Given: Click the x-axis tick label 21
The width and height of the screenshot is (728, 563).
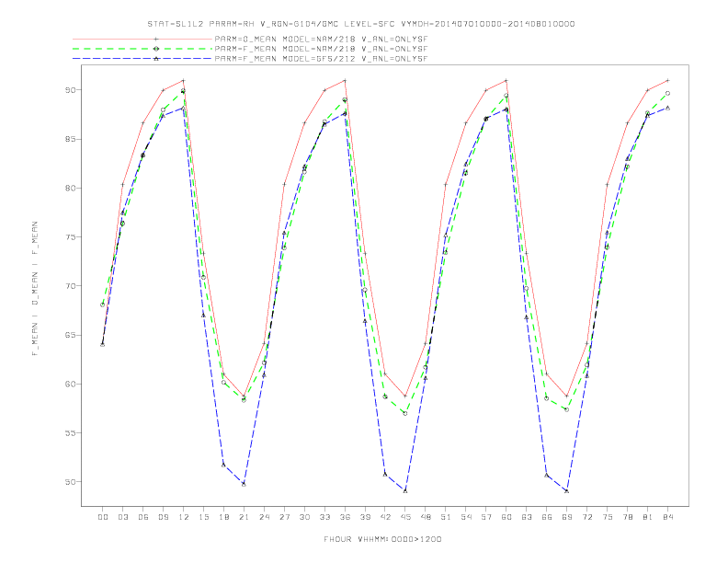Looking at the screenshot, I should pyautogui.click(x=244, y=517).
